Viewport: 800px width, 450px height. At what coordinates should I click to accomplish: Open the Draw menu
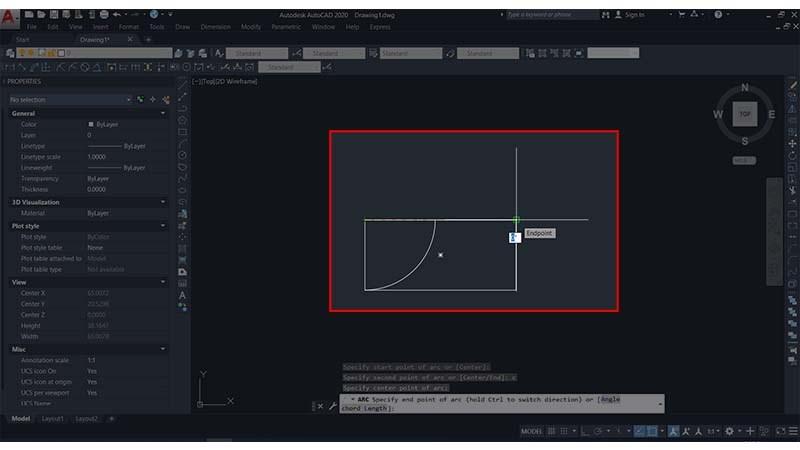pos(182,27)
